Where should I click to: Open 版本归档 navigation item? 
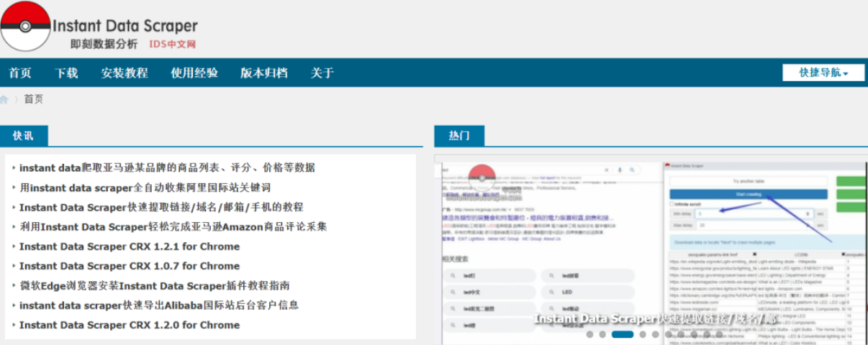(x=264, y=73)
